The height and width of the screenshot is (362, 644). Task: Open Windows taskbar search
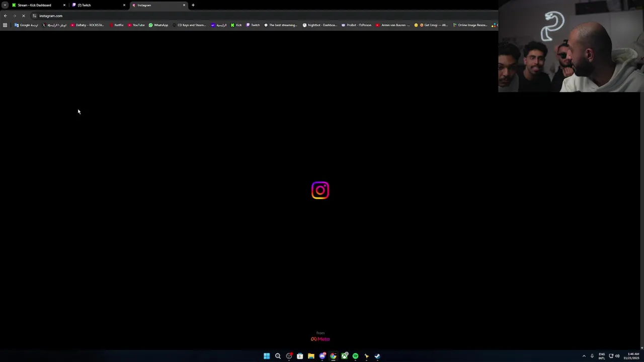click(278, 356)
